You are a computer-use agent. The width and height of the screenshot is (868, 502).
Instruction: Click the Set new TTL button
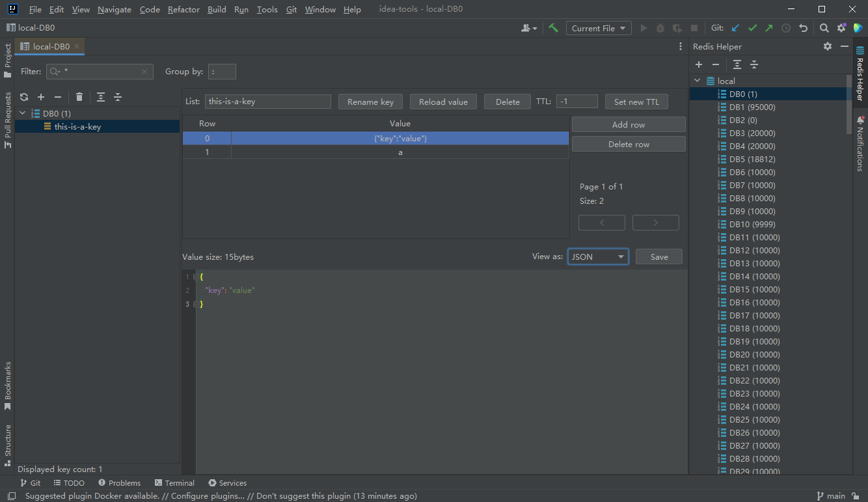pyautogui.click(x=636, y=102)
